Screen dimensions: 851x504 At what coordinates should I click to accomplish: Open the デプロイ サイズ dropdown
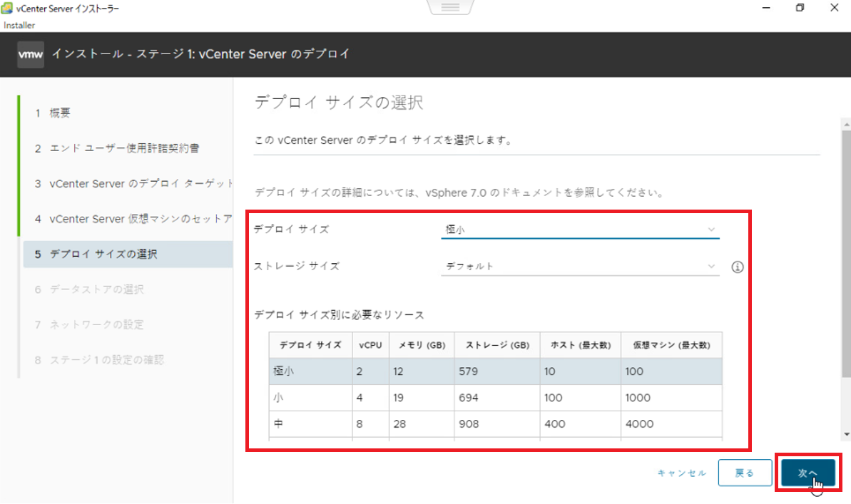point(579,230)
